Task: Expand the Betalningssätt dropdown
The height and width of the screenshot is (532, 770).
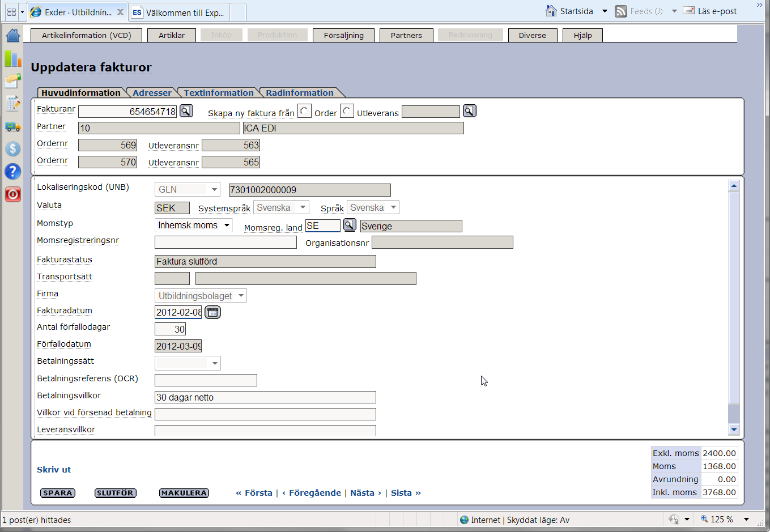Action: coord(188,363)
